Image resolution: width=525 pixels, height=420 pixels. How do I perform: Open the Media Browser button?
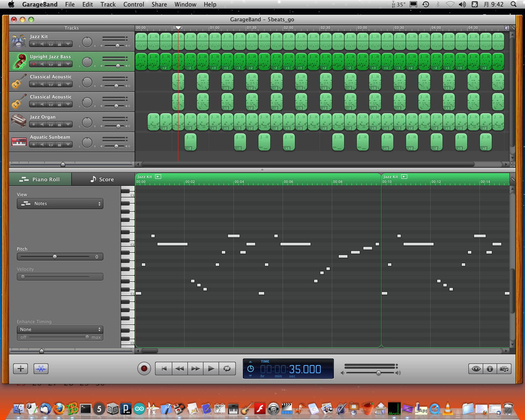pos(504,369)
